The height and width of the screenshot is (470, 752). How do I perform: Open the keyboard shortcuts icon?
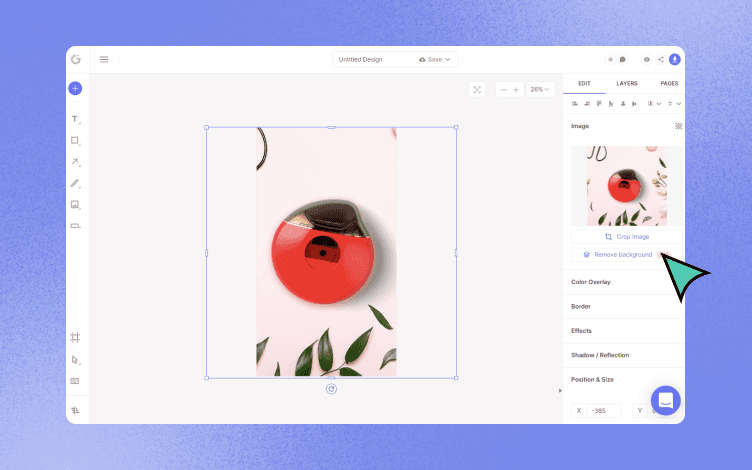coord(75,381)
